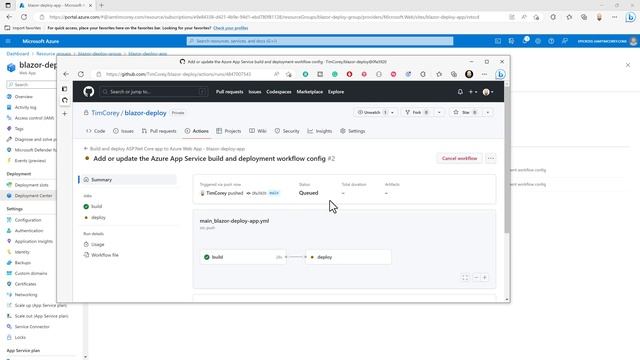Click the Dashboard breadcrumb link
Screen dimensions: 640x360
point(18,54)
